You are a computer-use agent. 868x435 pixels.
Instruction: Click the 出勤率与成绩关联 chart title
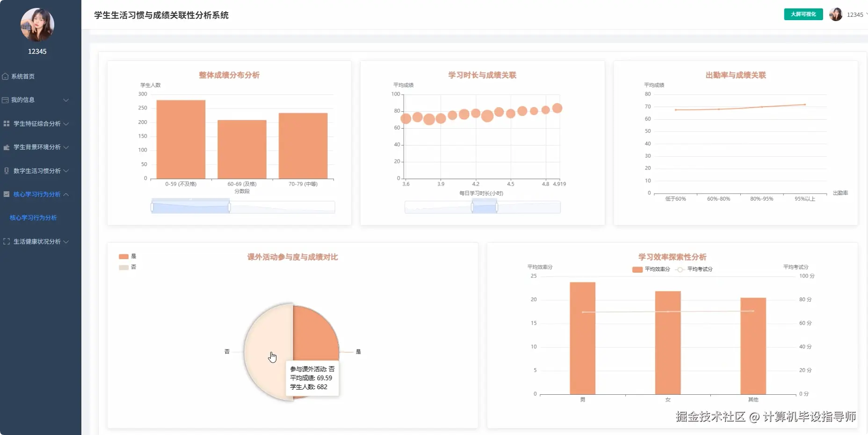click(x=736, y=75)
